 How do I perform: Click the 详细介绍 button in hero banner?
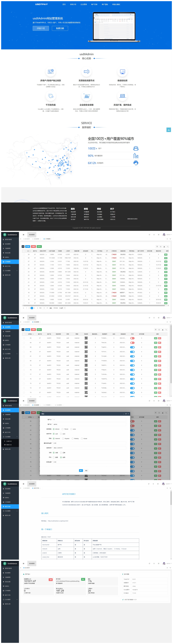[41, 28]
